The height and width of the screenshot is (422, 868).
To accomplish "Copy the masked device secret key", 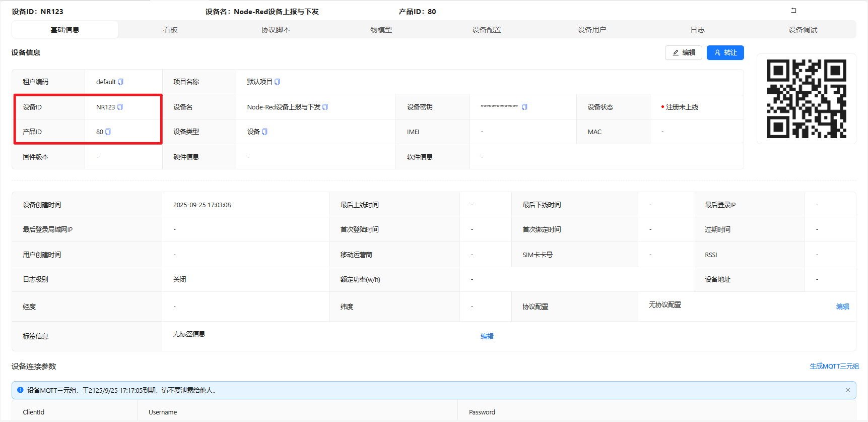I will [524, 107].
